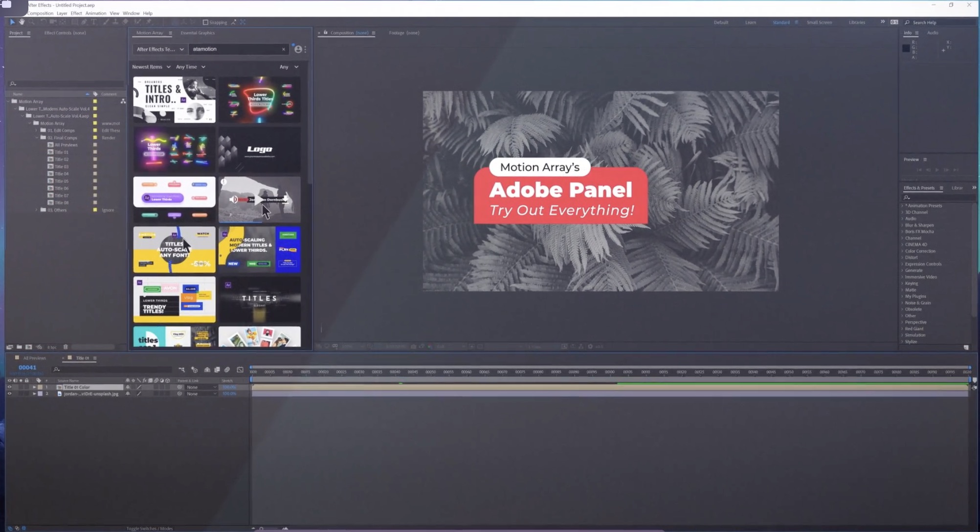Enable the Snapping checkbox
Screen dimensions: 980x532
pyautogui.click(x=205, y=22)
